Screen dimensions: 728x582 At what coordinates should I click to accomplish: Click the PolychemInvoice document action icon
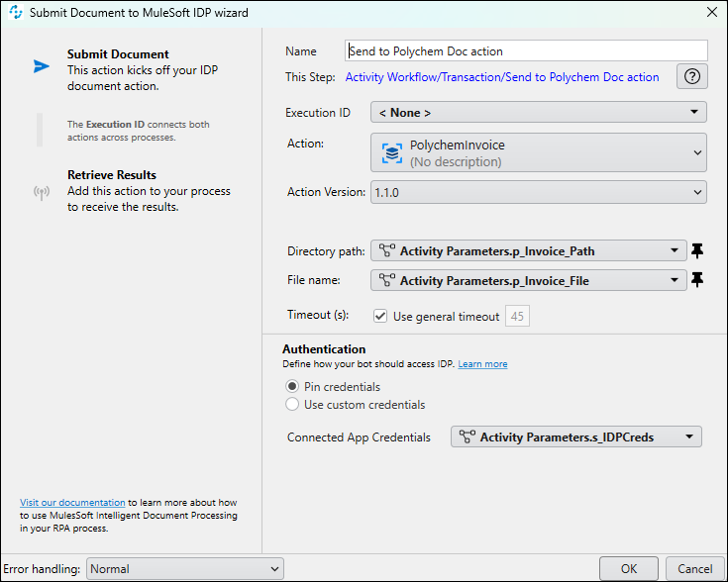pyautogui.click(x=392, y=153)
